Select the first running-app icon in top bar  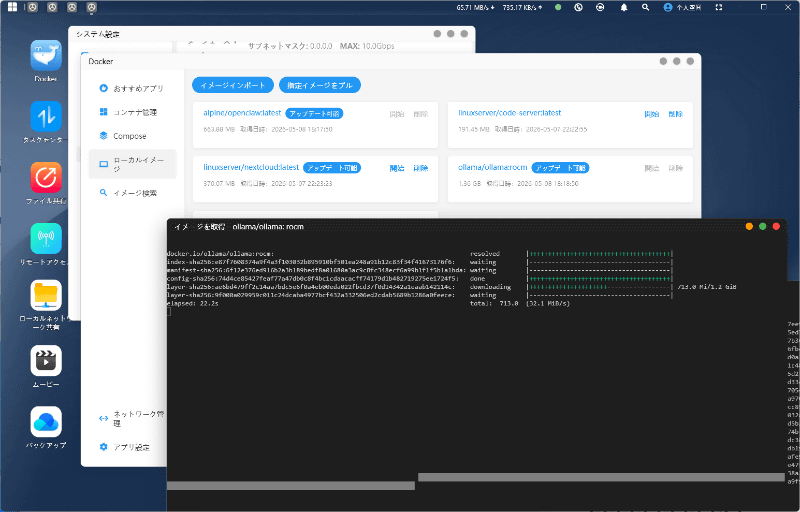point(33,7)
